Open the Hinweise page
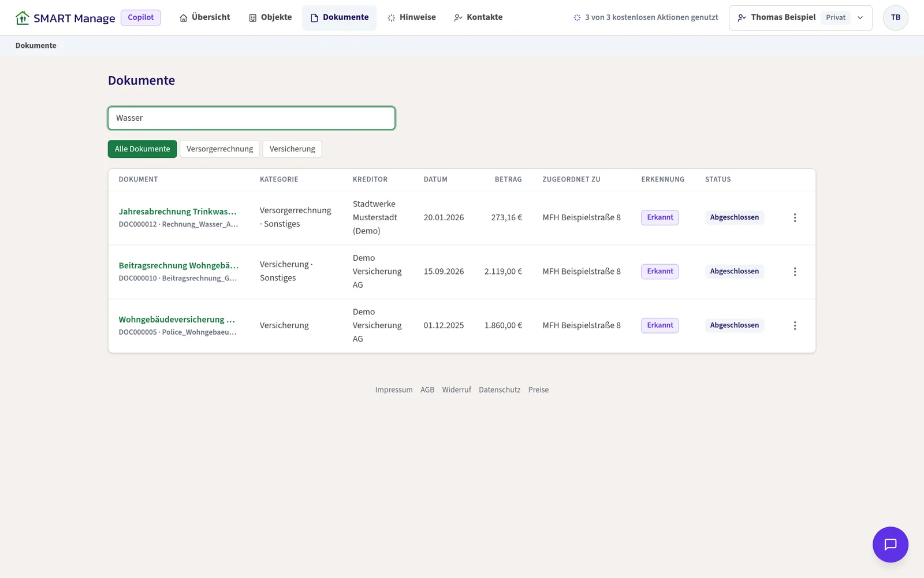Viewport: 924px width, 578px height. [412, 17]
